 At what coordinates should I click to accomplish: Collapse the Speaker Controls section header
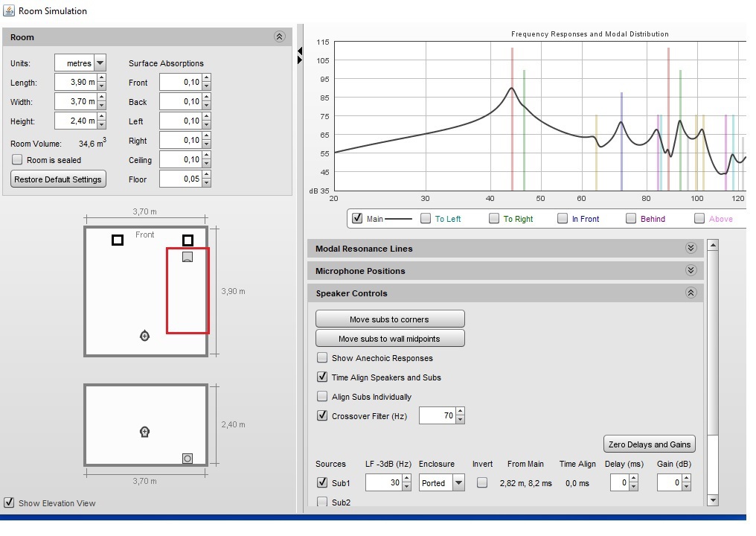click(691, 293)
